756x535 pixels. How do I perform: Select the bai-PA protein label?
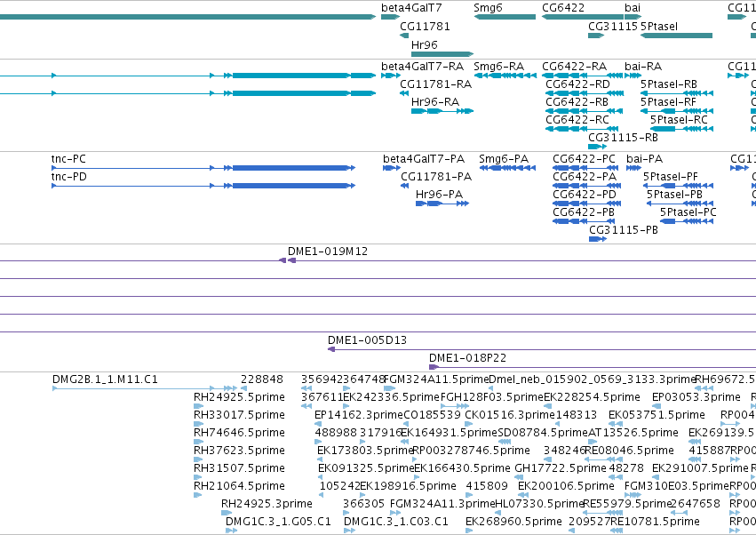644,159
